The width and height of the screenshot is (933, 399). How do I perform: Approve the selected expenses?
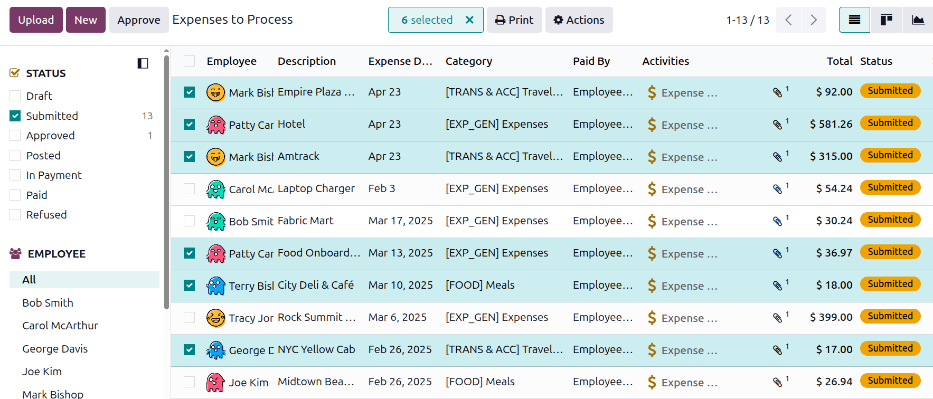coord(139,20)
